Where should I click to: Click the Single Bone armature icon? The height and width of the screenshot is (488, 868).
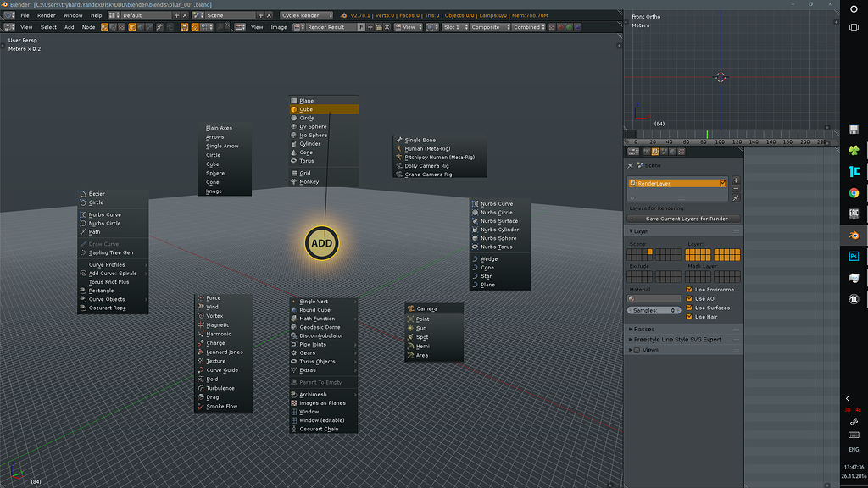(399, 140)
